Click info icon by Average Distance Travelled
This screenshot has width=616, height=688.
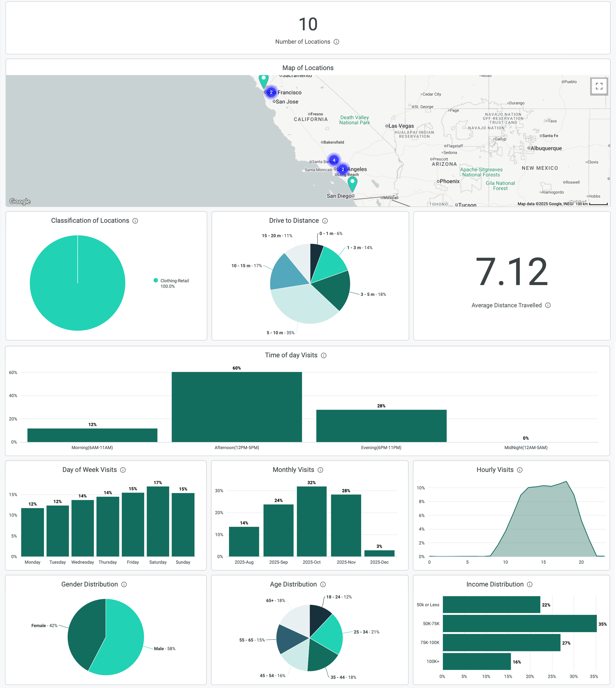point(548,305)
